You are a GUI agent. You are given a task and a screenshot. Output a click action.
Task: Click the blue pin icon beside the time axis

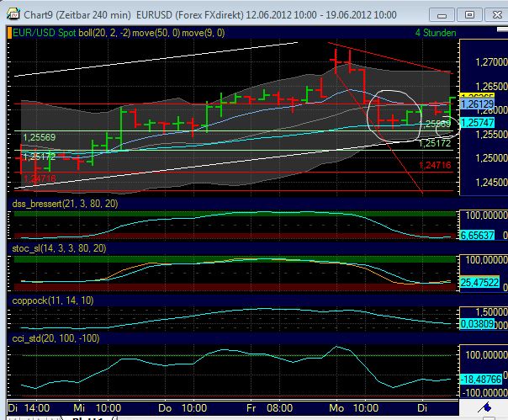[x=485, y=407]
